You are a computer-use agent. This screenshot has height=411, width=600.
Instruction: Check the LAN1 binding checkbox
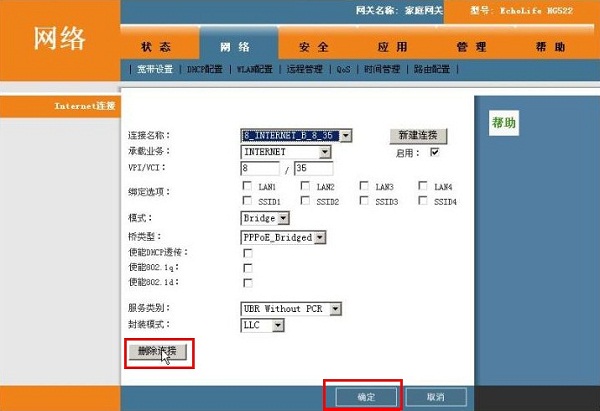click(247, 187)
